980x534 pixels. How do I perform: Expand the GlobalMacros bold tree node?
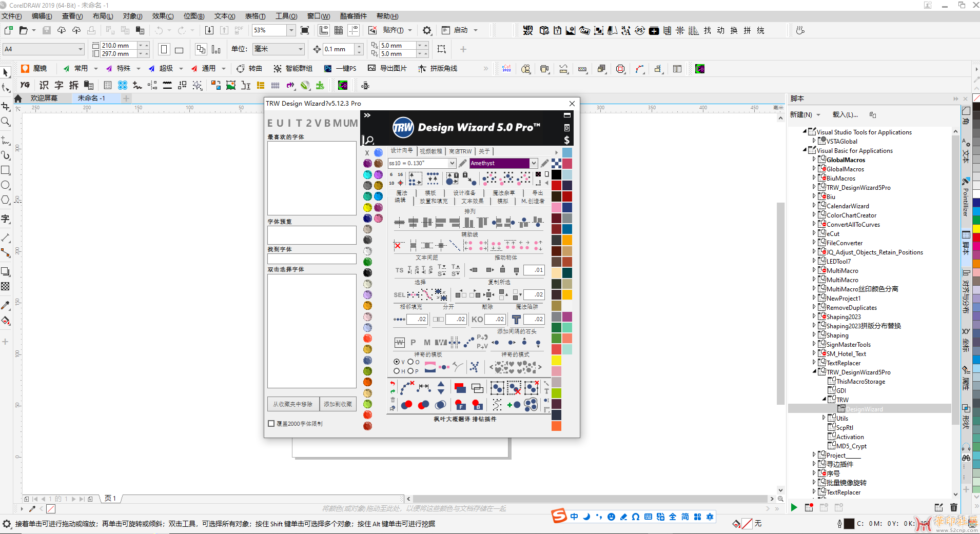pos(814,160)
